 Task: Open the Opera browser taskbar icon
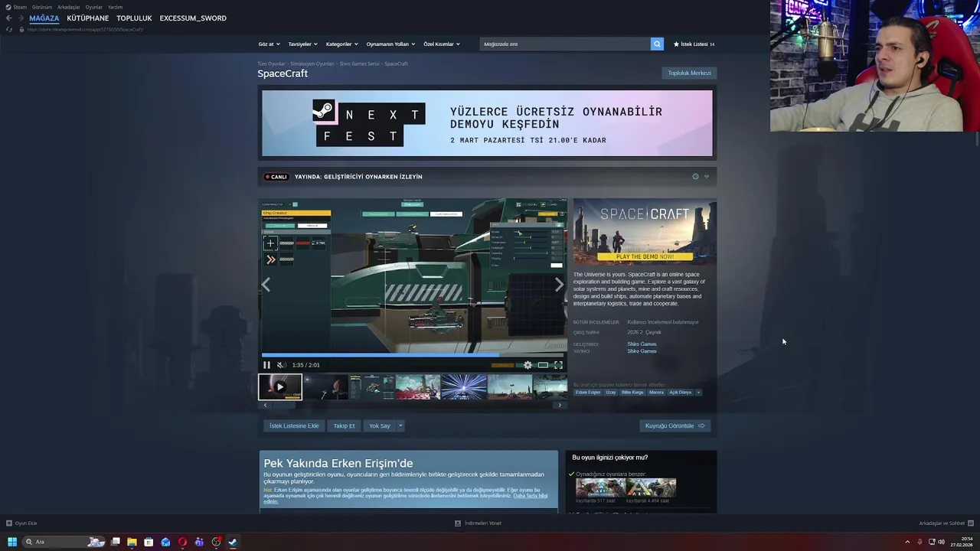pos(182,542)
